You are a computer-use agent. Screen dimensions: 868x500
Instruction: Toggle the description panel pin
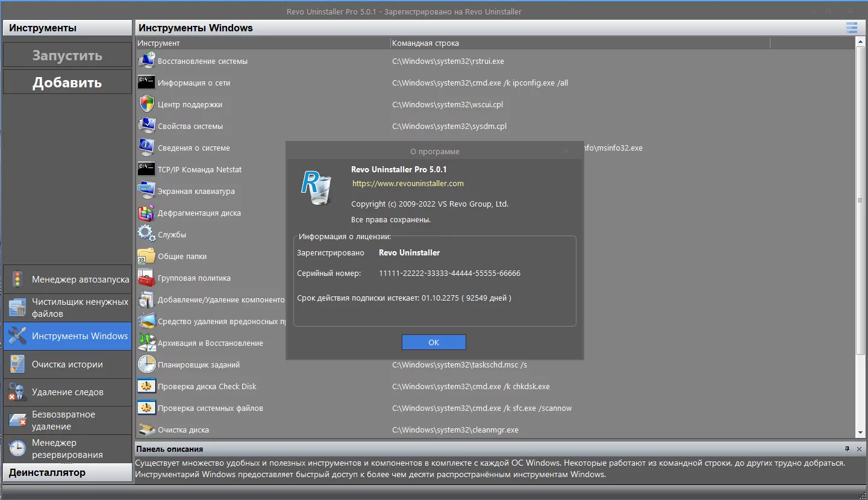click(848, 449)
